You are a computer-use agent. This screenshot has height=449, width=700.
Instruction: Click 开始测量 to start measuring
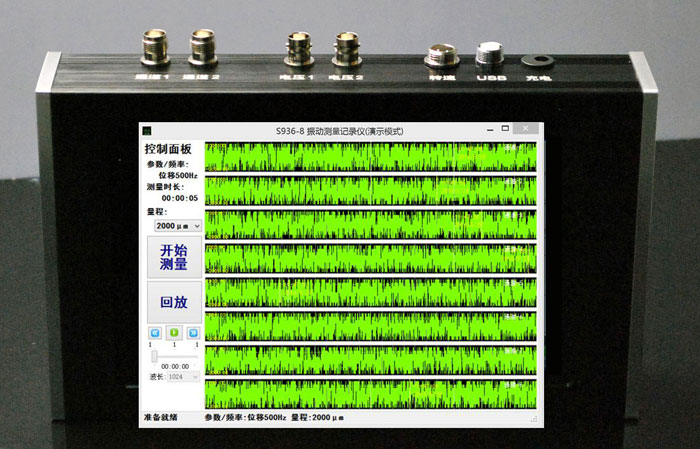pos(174,257)
